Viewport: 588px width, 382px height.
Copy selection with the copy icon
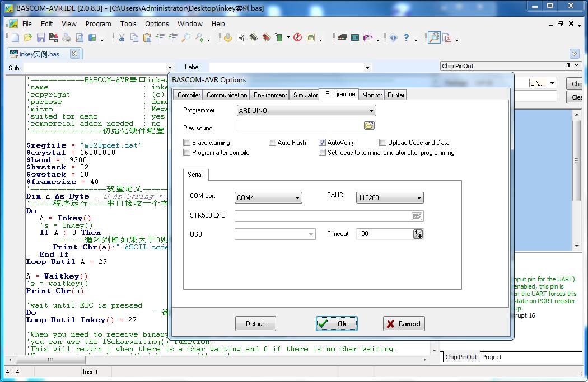click(134, 37)
